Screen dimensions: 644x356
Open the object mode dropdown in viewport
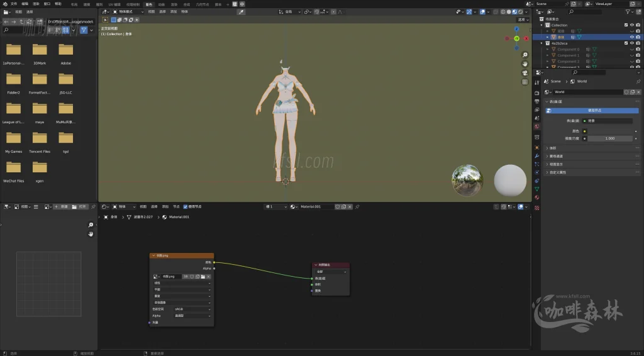tap(128, 12)
